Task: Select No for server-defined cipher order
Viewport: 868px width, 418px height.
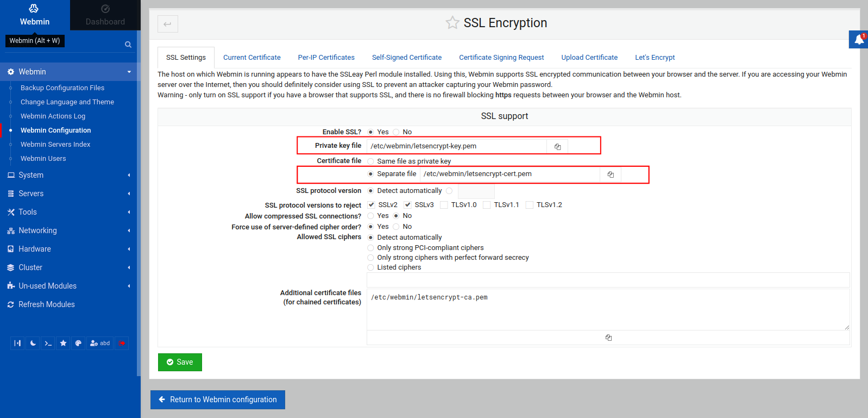Action: (x=396, y=227)
